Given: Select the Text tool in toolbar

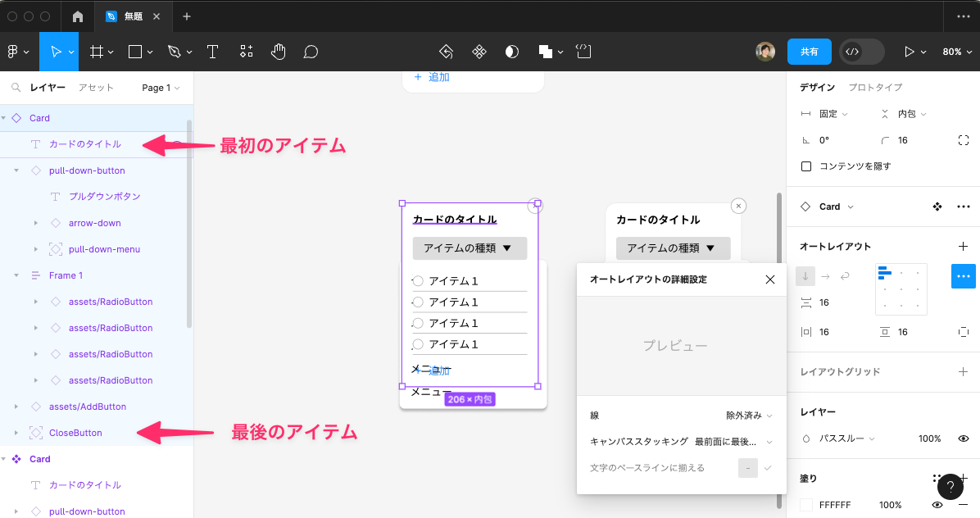Looking at the screenshot, I should coord(212,52).
